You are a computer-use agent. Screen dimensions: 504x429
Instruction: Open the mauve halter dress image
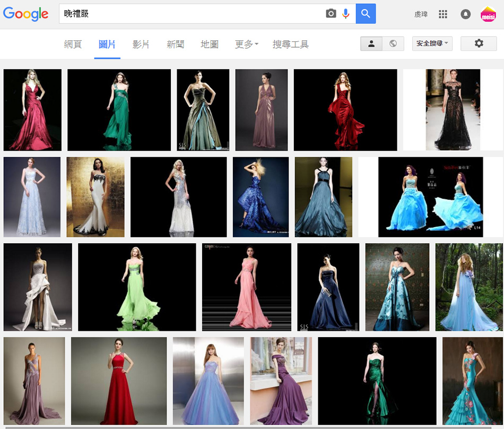pyautogui.click(x=262, y=110)
